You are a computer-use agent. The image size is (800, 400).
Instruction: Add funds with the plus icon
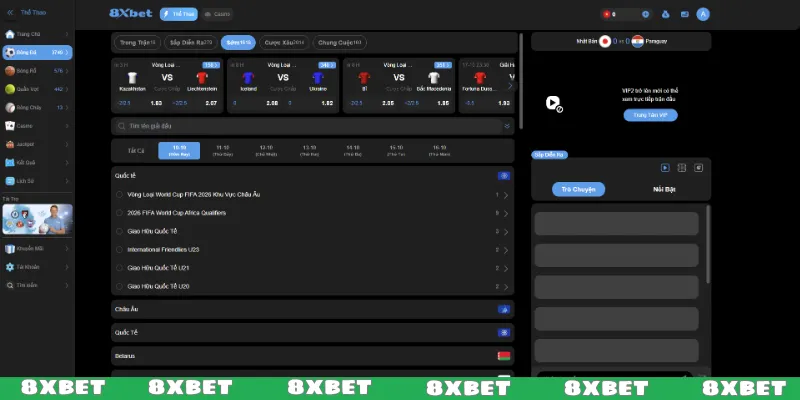tap(646, 14)
